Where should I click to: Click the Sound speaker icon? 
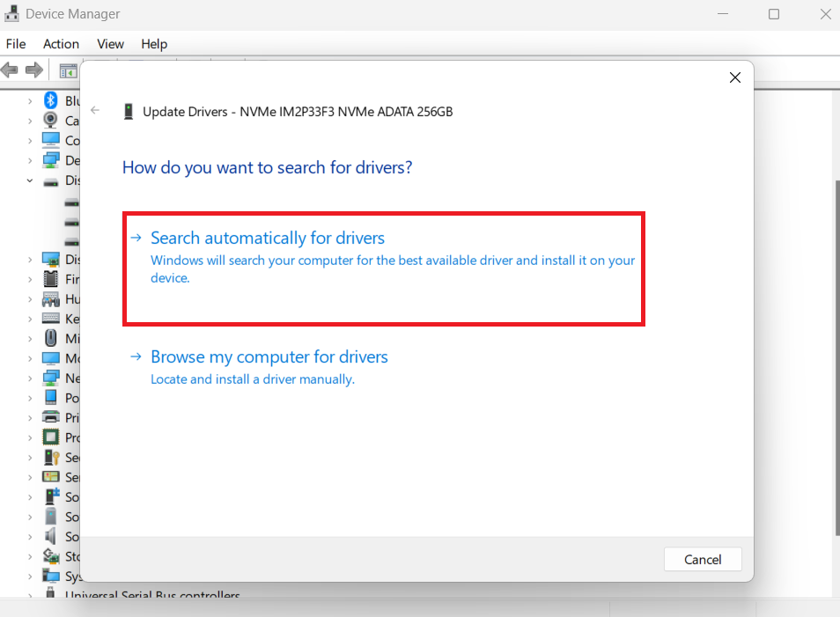[x=51, y=536]
